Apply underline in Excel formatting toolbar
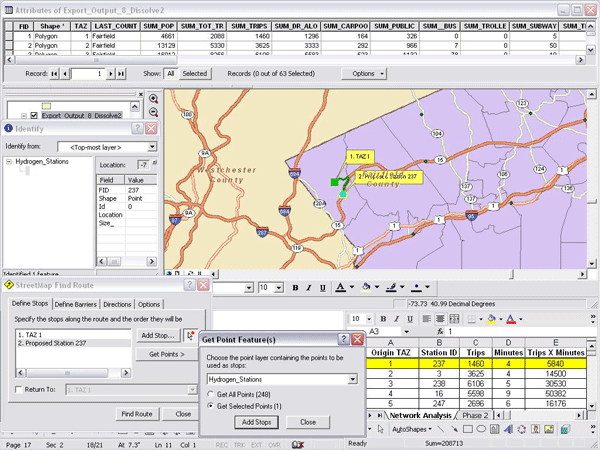 410,319
